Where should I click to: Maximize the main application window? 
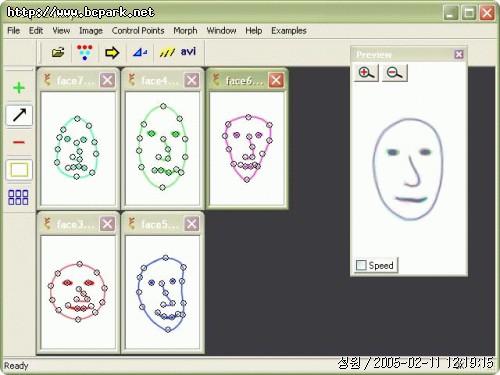click(x=469, y=13)
